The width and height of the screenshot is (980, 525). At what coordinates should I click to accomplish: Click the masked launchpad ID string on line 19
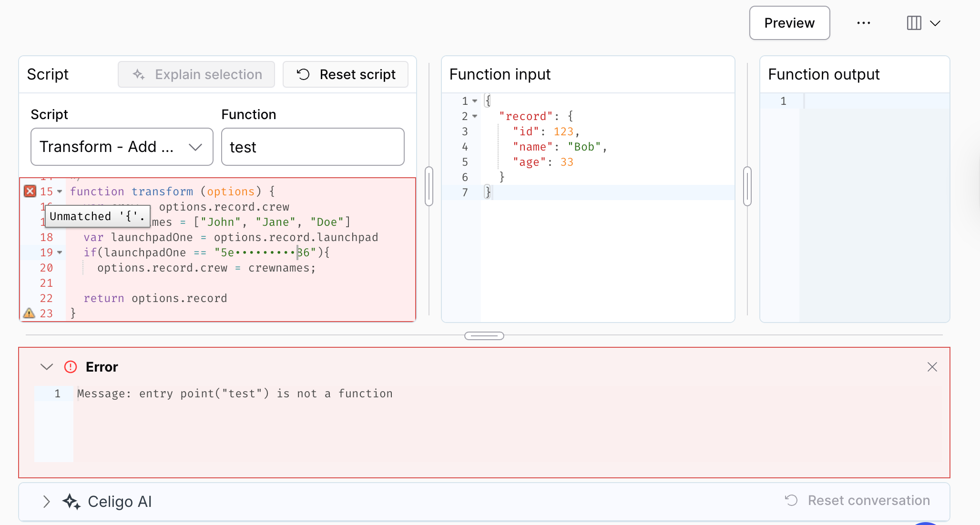click(x=265, y=252)
